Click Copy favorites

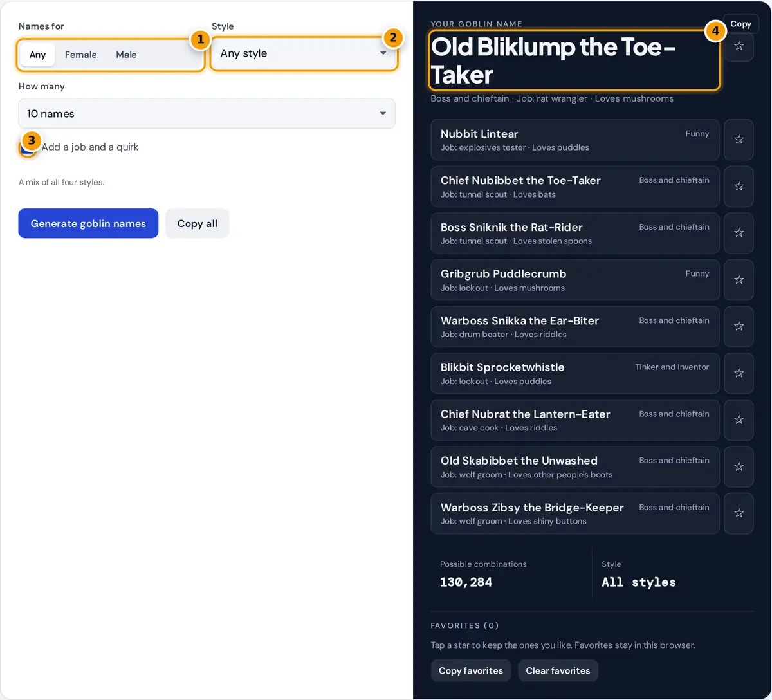click(471, 670)
